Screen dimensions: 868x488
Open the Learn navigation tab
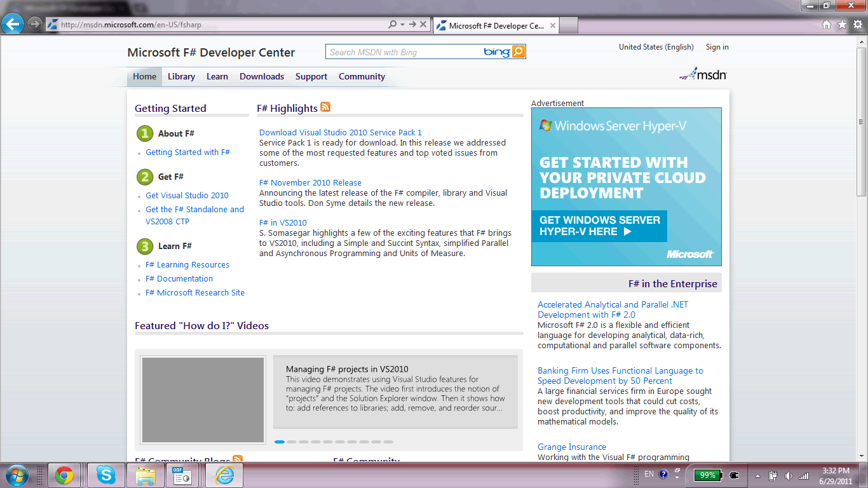coord(217,76)
